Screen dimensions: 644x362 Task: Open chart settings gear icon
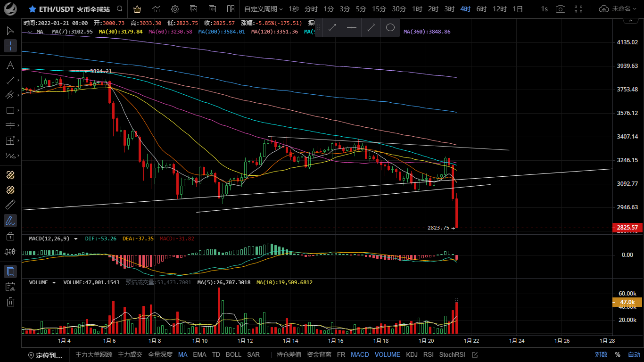(x=175, y=9)
